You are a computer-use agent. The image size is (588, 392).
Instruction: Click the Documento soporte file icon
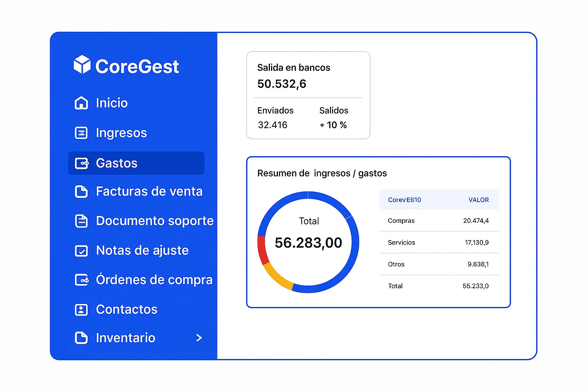pos(81,221)
